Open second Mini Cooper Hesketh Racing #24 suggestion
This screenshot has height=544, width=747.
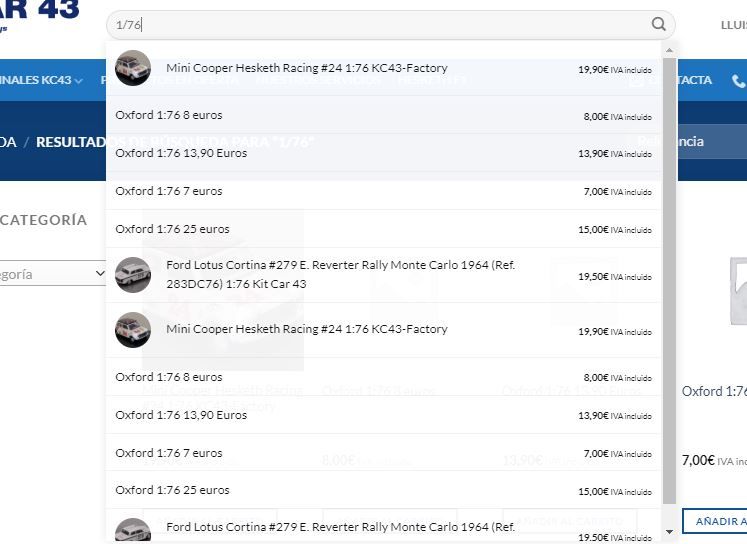point(384,330)
